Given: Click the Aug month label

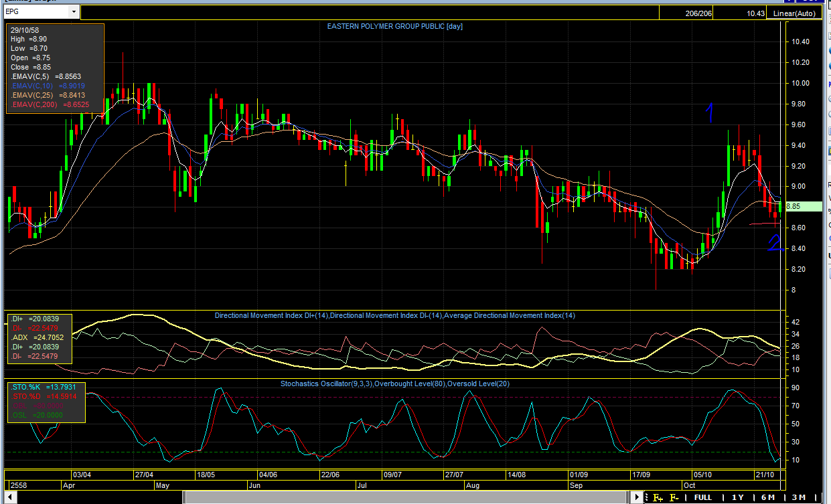Looking at the screenshot, I should point(473,484).
